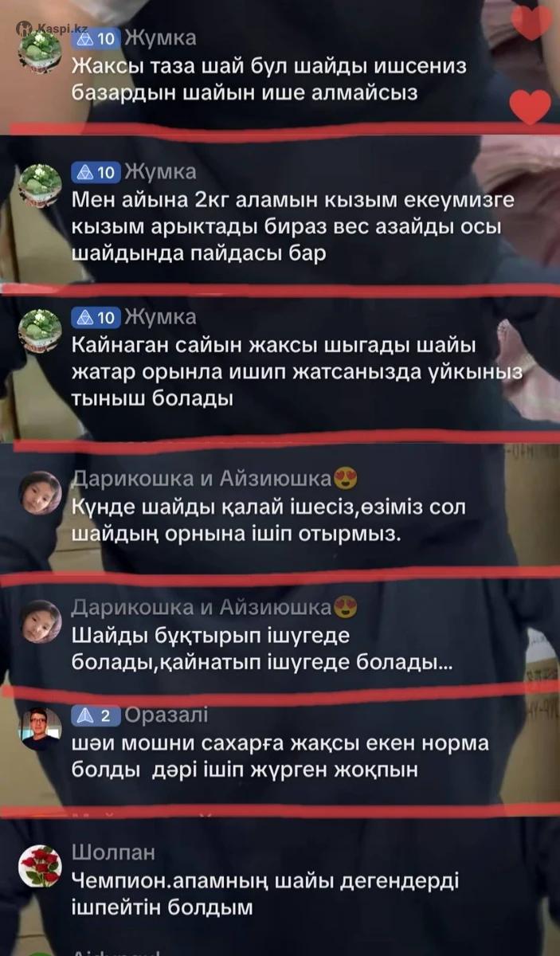The height and width of the screenshot is (956, 560).
Task: Tap heart-eyes emoji in first Дарикошка comment
Action: 344,479
